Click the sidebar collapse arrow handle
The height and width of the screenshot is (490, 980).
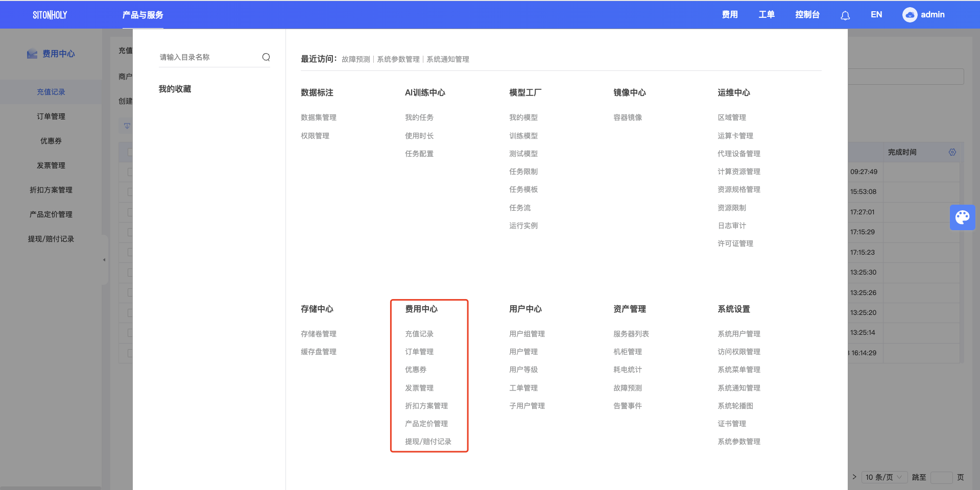[x=104, y=260]
